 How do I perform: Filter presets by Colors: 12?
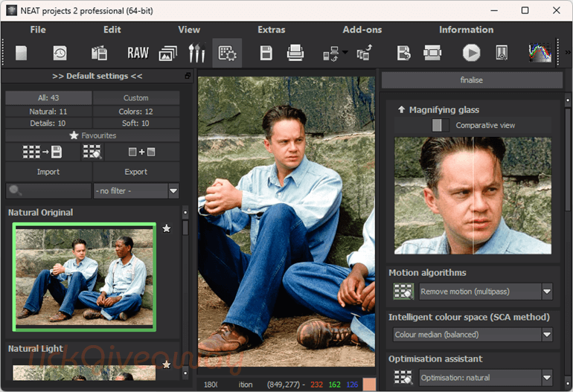click(x=136, y=112)
